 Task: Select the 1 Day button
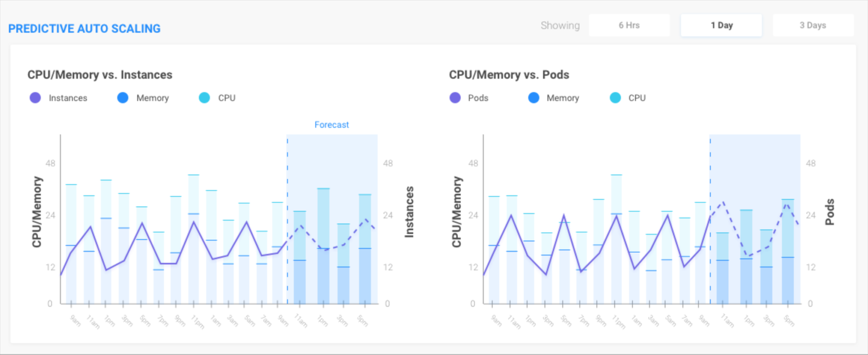[x=721, y=25]
